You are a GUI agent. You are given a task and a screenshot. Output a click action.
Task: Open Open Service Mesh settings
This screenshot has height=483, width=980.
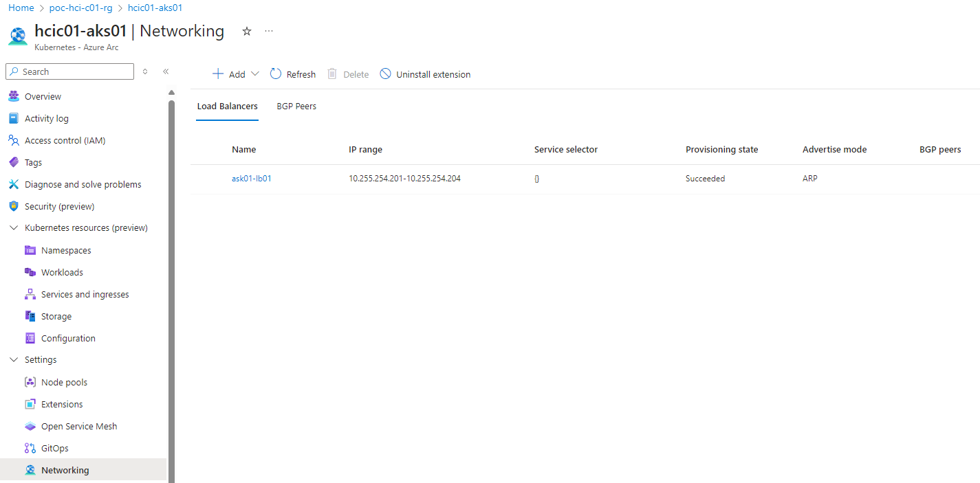[x=78, y=426]
